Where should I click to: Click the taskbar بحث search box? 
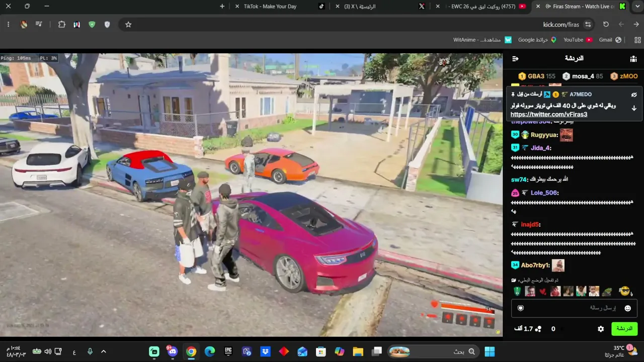(x=435, y=351)
